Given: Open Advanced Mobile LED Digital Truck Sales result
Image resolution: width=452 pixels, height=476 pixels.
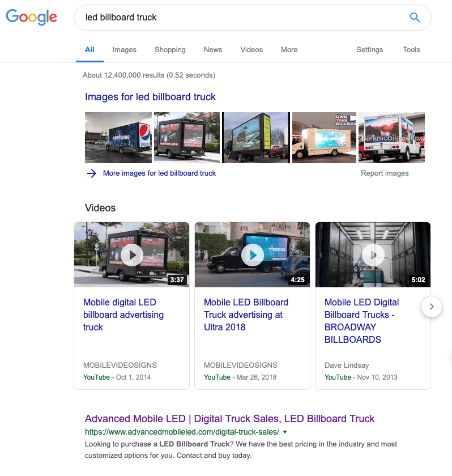Looking at the screenshot, I should pos(229,419).
